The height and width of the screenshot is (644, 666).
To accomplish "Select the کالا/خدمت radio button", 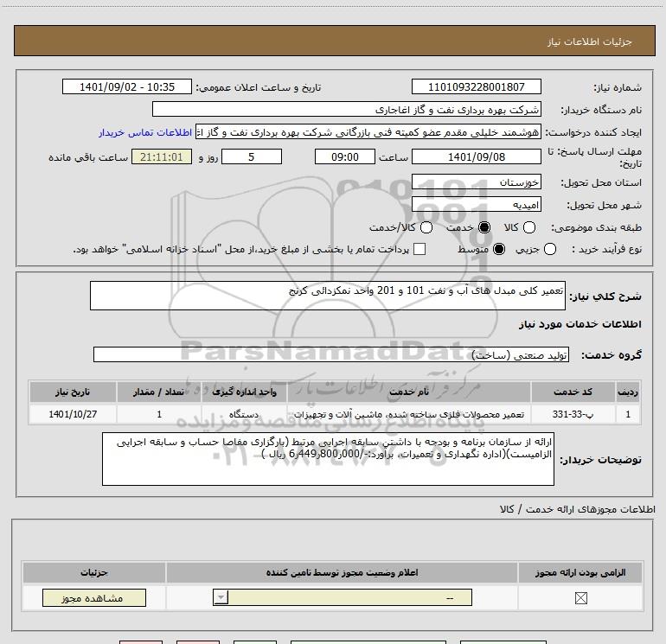I will (426, 227).
